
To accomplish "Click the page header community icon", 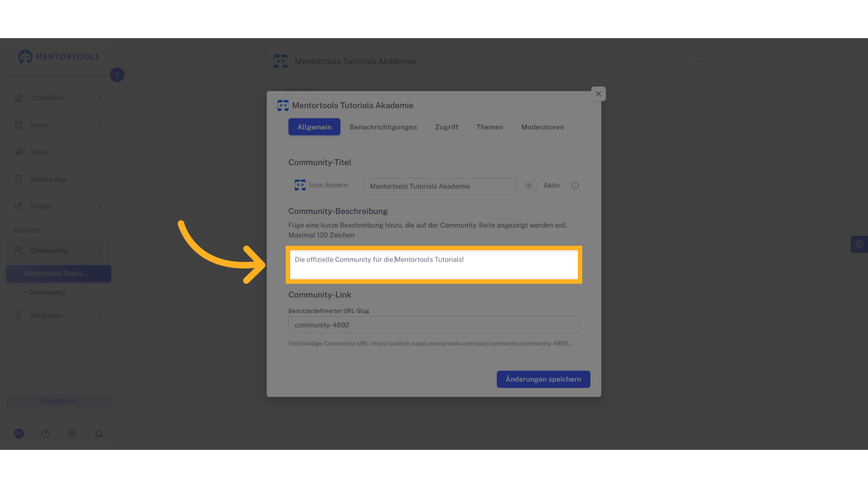I will pyautogui.click(x=281, y=61).
